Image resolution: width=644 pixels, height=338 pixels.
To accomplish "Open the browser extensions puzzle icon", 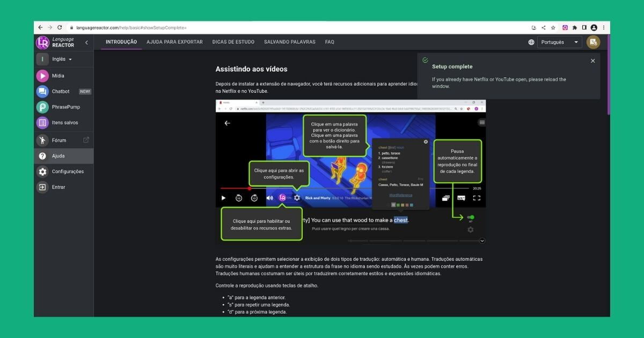I will 575,27.
